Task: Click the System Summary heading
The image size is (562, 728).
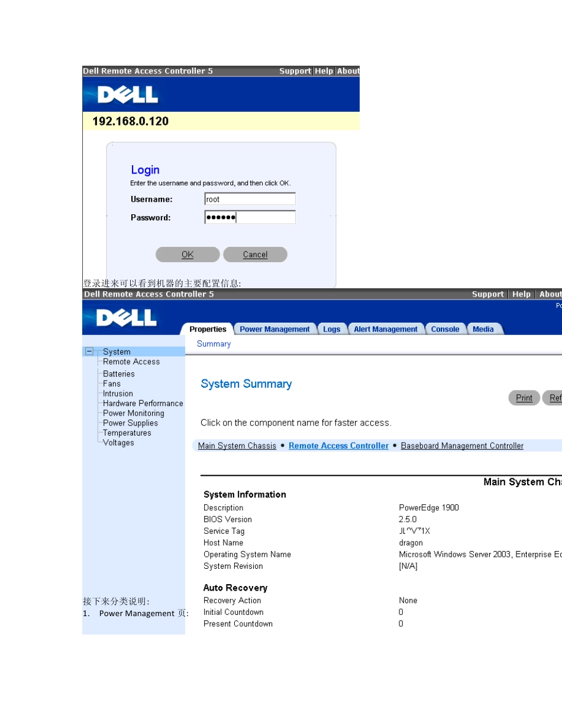Action: tap(246, 384)
